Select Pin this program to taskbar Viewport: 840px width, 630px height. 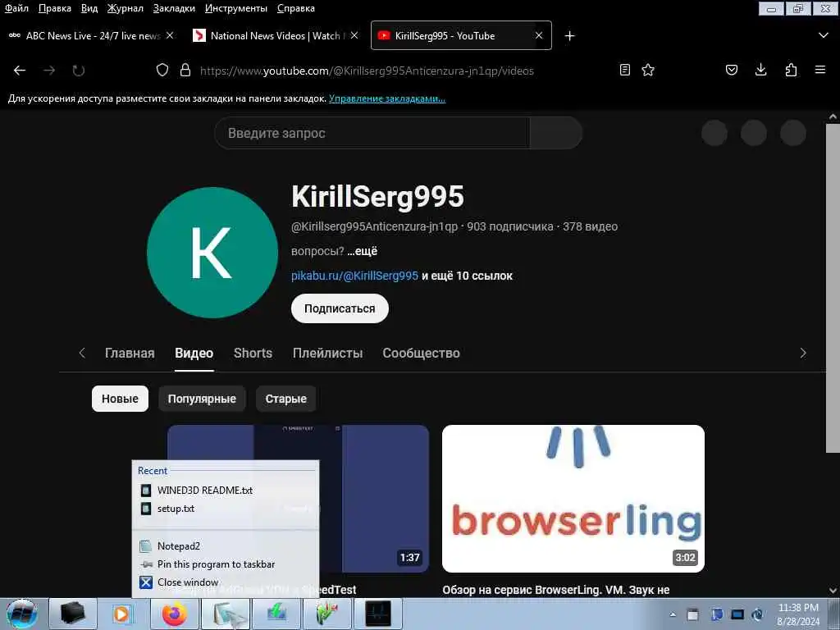pyautogui.click(x=225, y=564)
